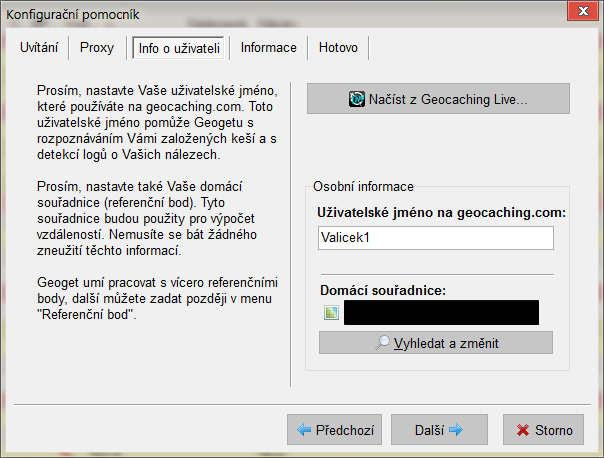Close the Konfigurační pomocník window
The image size is (604, 458).
pyautogui.click(x=583, y=11)
